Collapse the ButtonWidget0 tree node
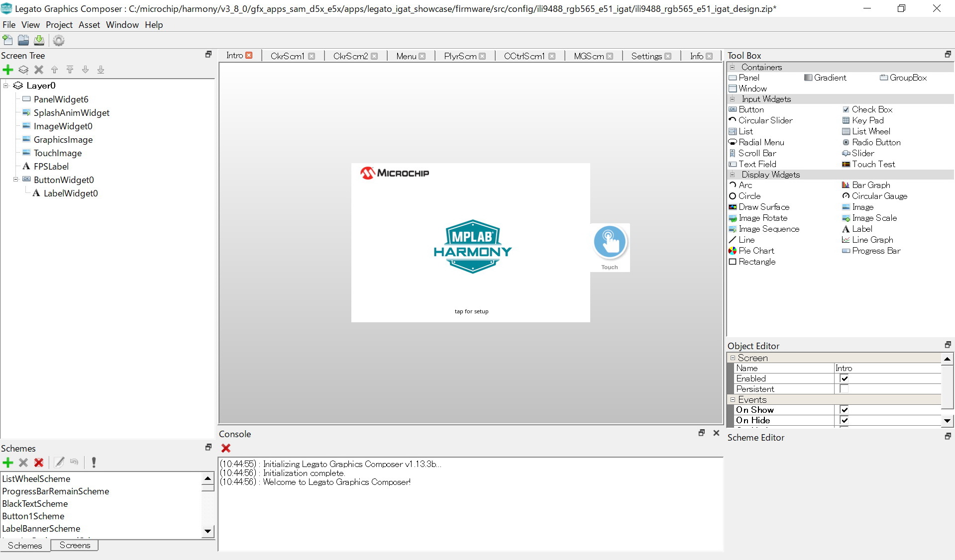The image size is (955, 560). click(x=16, y=180)
